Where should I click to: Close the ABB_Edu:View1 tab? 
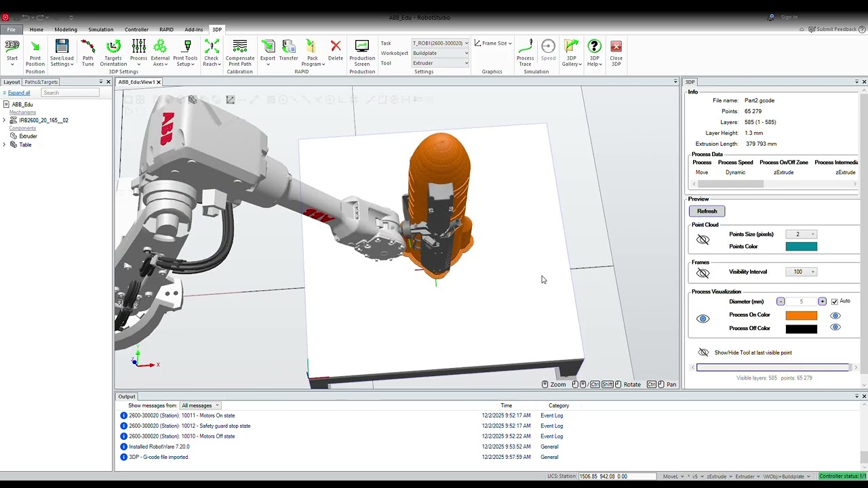point(159,82)
